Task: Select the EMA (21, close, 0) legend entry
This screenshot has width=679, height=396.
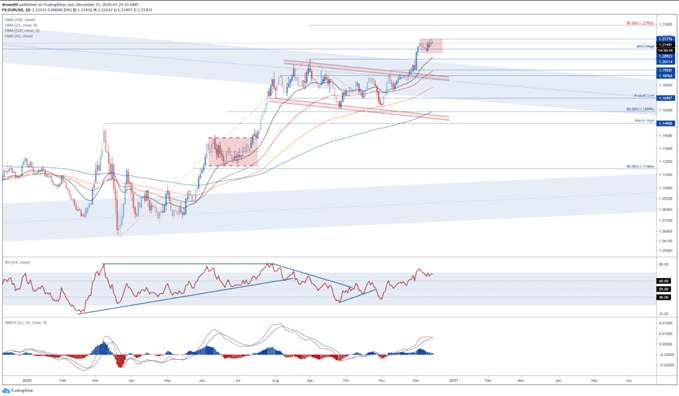Action: [x=21, y=25]
